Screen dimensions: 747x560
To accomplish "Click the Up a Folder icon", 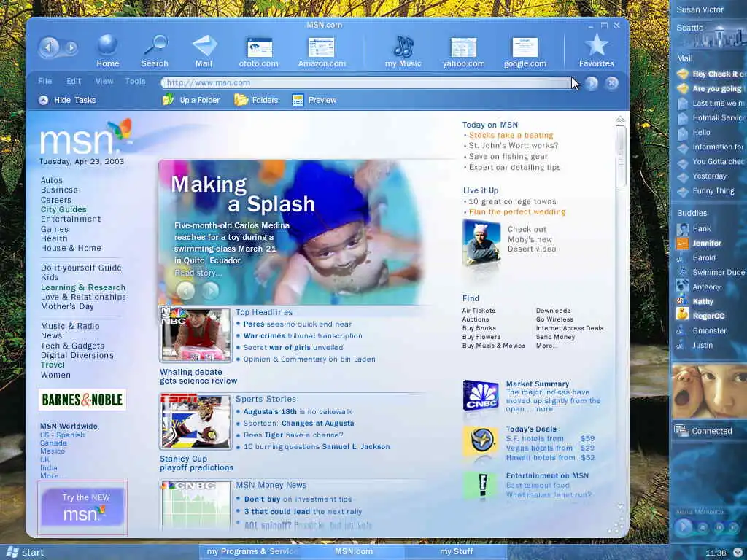I will [169, 99].
